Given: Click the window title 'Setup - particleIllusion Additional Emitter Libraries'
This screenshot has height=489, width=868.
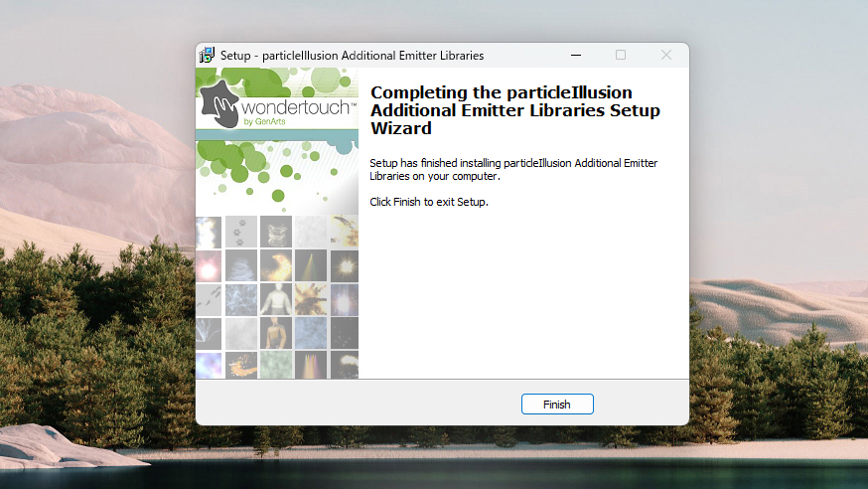Looking at the screenshot, I should pyautogui.click(x=353, y=56).
